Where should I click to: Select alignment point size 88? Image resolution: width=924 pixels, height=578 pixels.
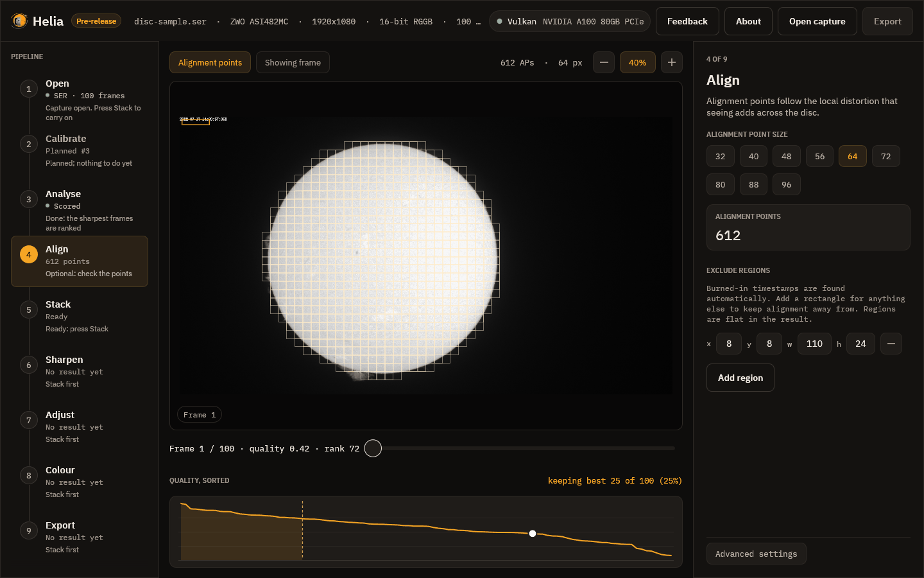(754, 184)
